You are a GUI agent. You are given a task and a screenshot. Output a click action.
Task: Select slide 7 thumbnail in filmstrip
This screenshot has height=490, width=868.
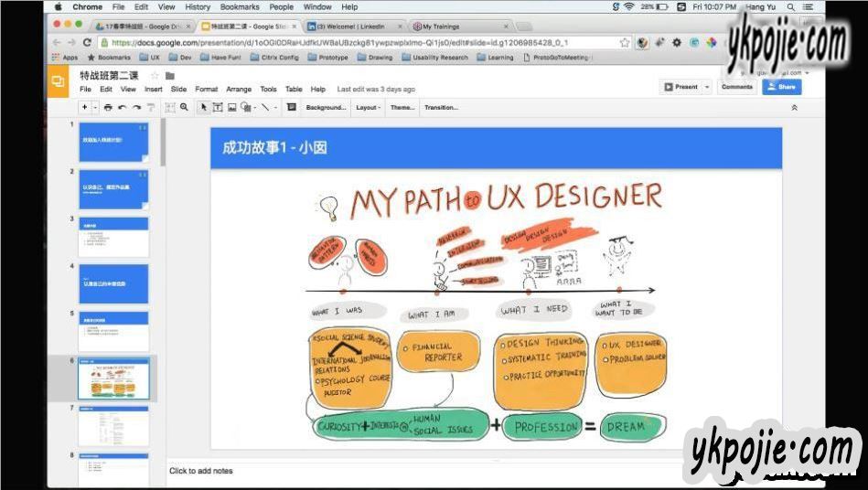(x=113, y=426)
